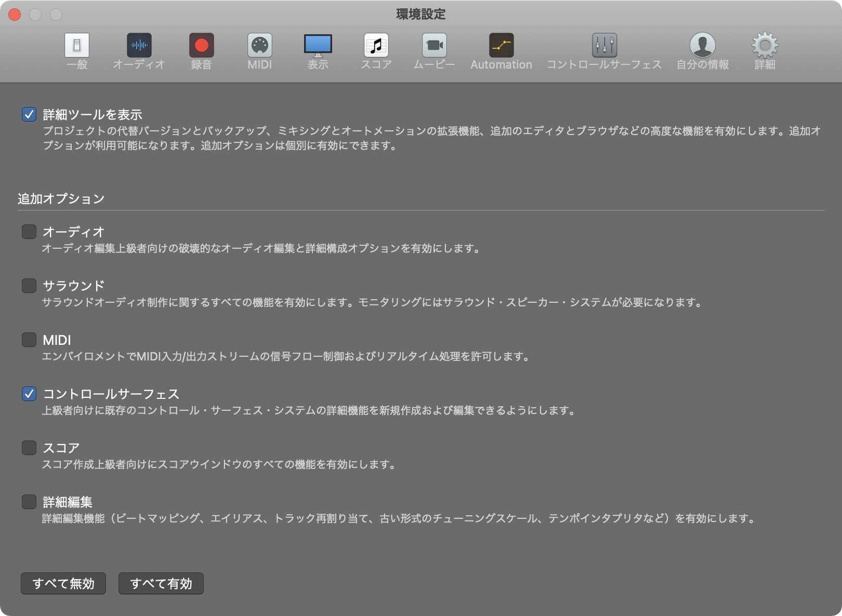
Task: Click the すべて有効 button
Action: point(161,583)
